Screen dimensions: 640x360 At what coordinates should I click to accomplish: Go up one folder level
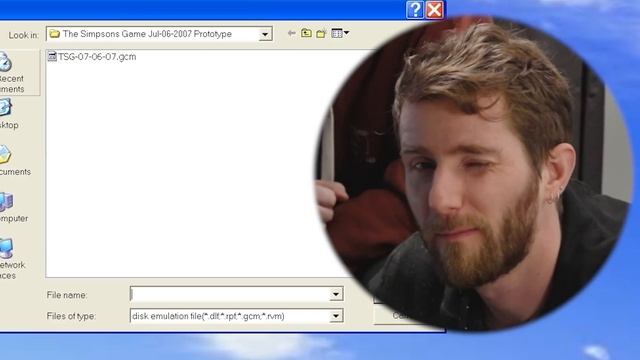[x=306, y=33]
